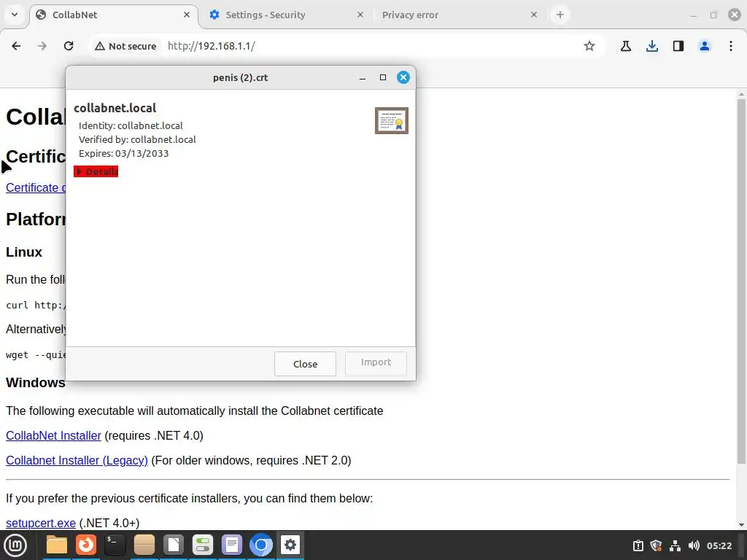Open the document viewer taskbar icon

[174, 545]
